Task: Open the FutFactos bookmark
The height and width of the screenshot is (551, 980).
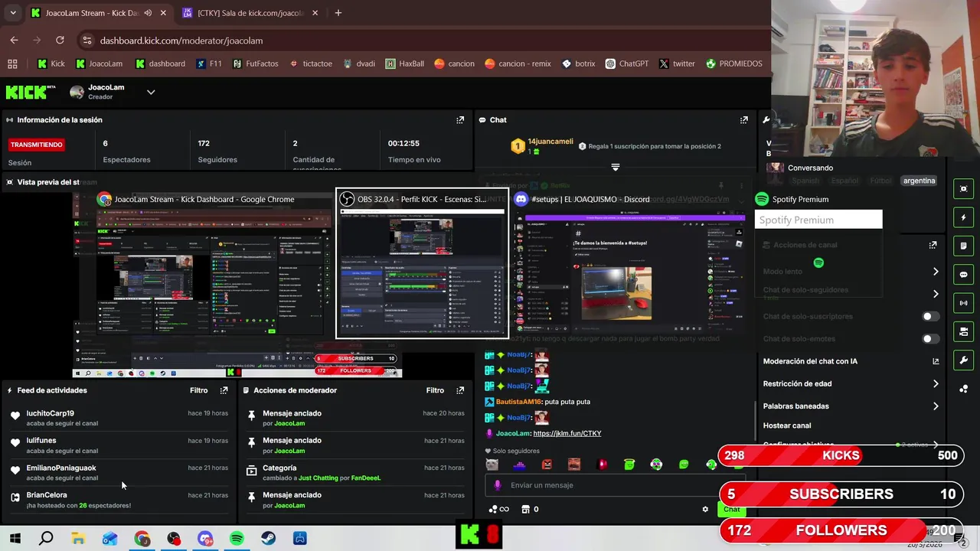Action: tap(255, 64)
